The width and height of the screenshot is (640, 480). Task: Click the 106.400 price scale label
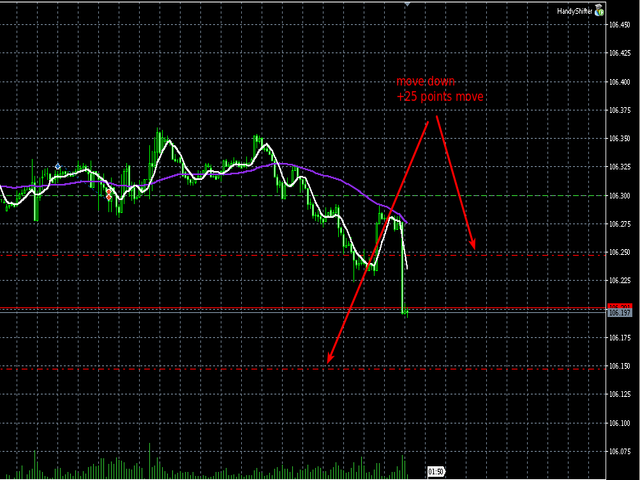(x=619, y=82)
